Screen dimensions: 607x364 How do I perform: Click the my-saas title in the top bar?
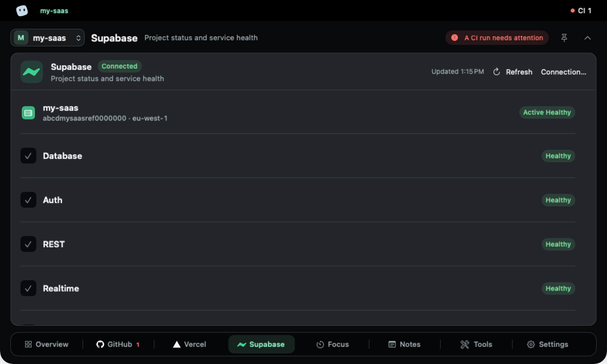pyautogui.click(x=54, y=11)
